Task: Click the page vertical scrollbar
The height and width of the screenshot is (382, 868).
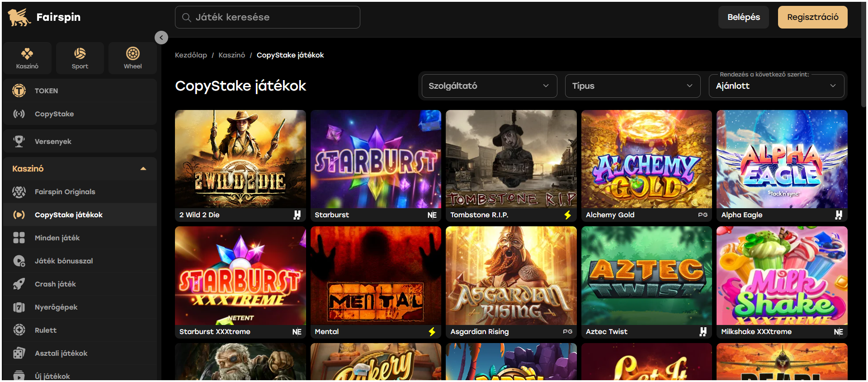Action: pyautogui.click(x=864, y=54)
